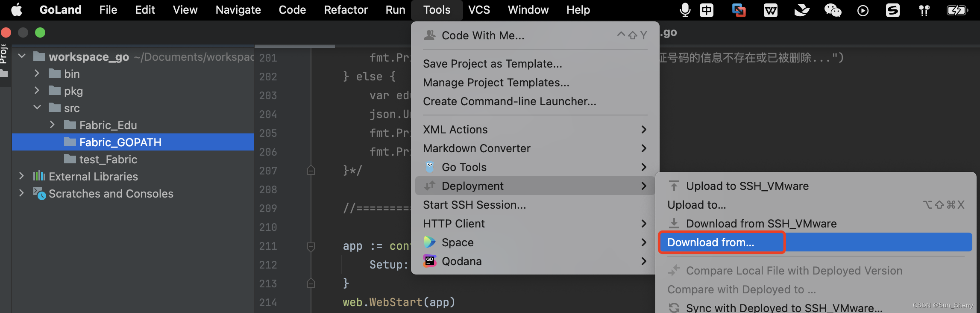Select Create Command-line Launcher...
This screenshot has width=980, height=313.
pos(535,101)
